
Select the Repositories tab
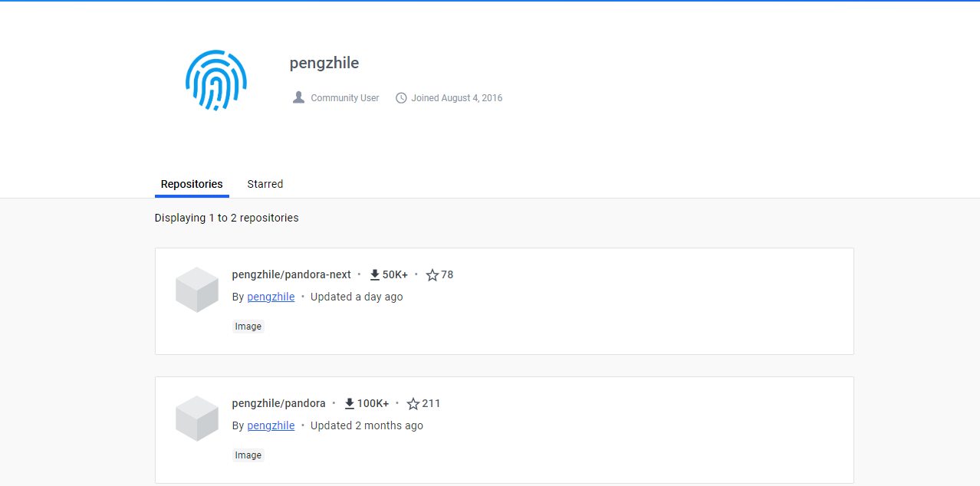click(191, 184)
